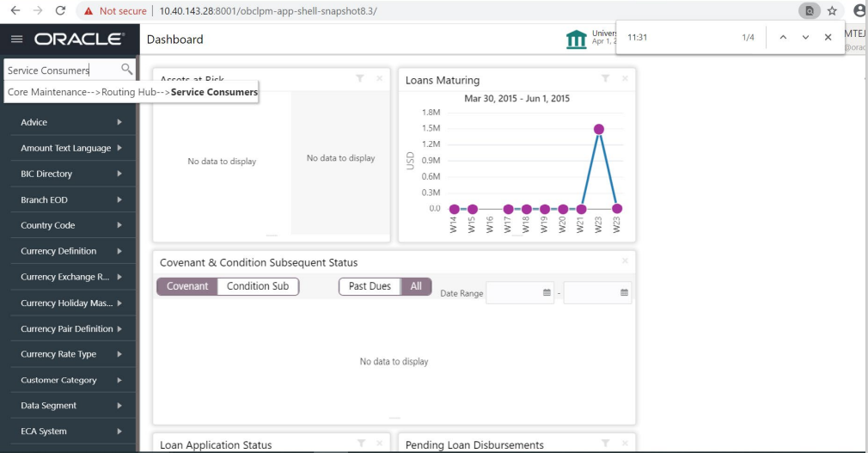Bookmark this page with star icon
Image resolution: width=868 pixels, height=453 pixels.
[832, 10]
